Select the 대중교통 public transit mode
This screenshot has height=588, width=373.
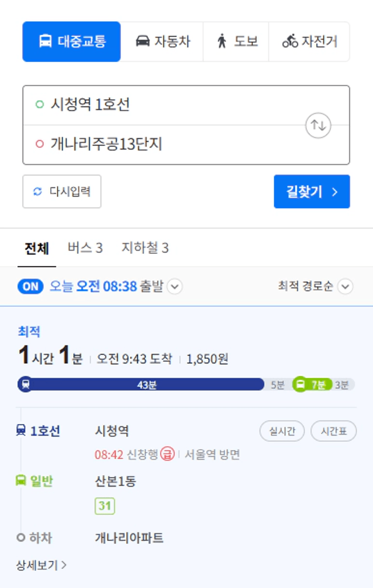[72, 41]
